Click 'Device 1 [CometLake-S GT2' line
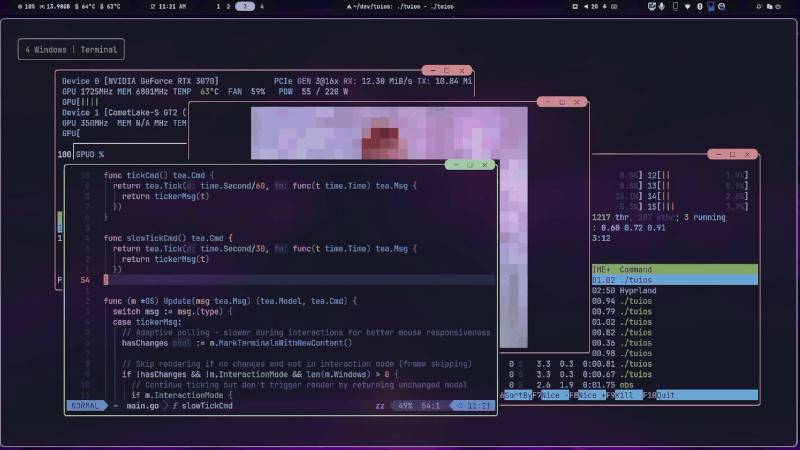The height and width of the screenshot is (450, 800). coord(124,113)
